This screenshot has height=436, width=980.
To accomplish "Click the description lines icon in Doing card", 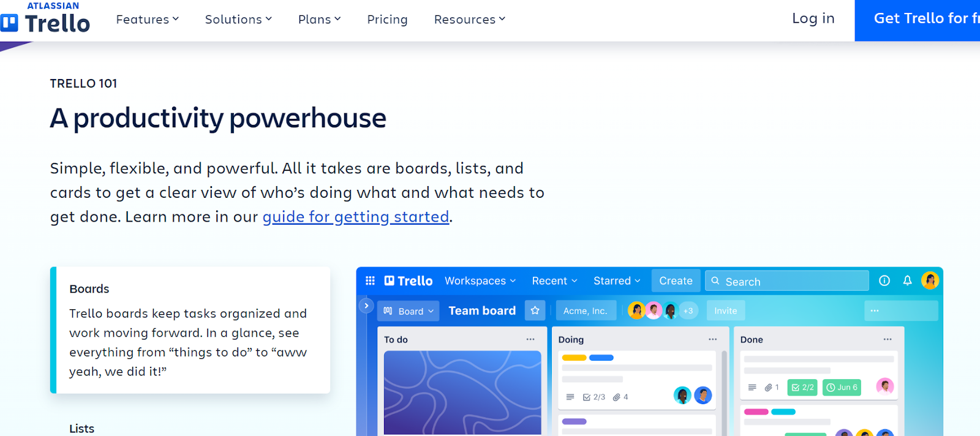I will pyautogui.click(x=570, y=397).
